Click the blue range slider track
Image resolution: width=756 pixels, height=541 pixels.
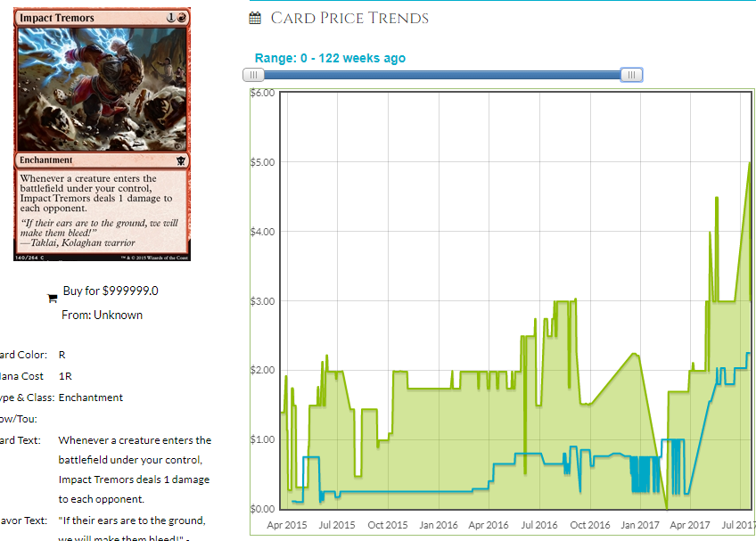(442, 75)
